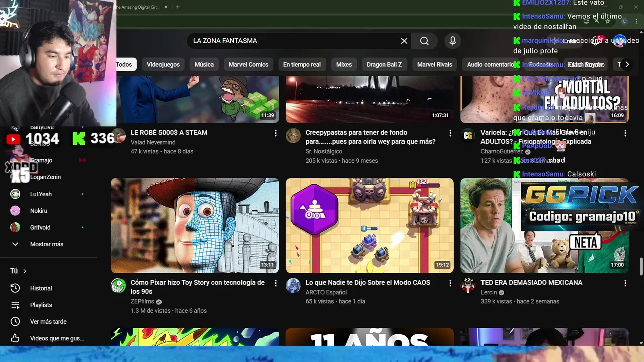Open options menu for Varicela video

[625, 133]
